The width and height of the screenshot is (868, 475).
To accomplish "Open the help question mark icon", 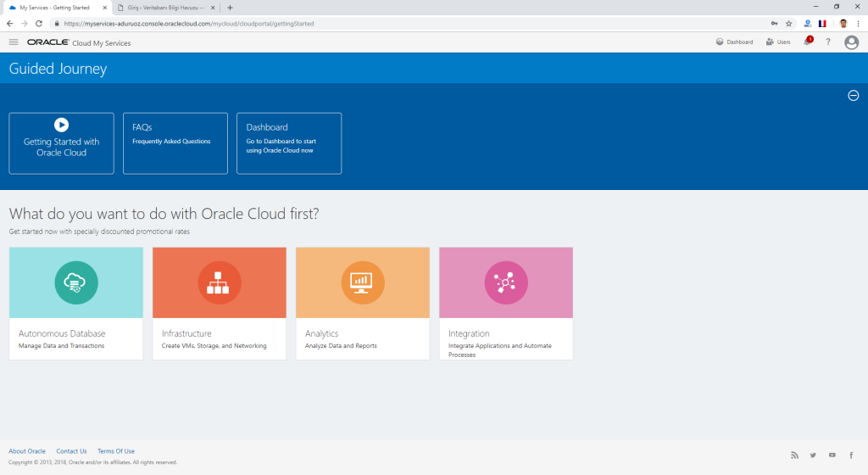I will 828,42.
